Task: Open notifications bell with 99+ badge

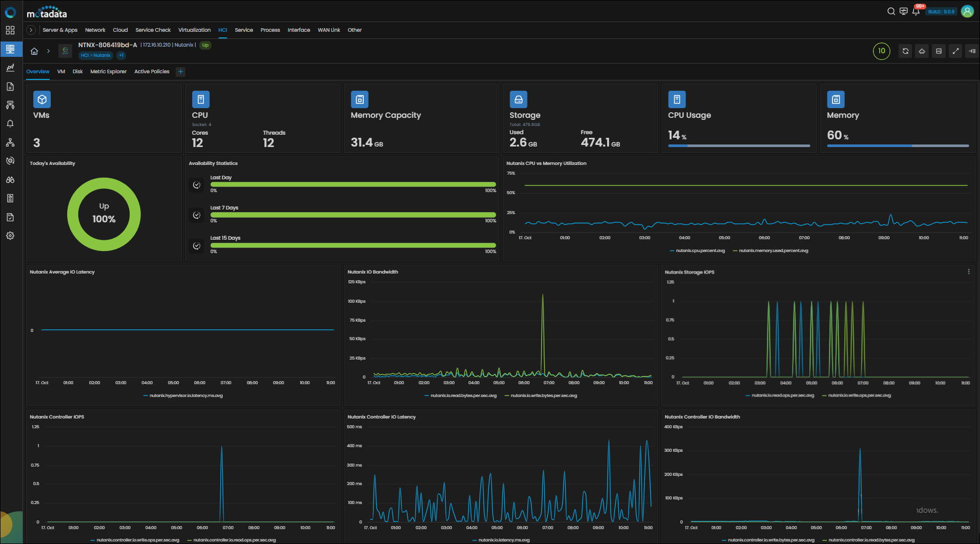Action: click(x=916, y=11)
